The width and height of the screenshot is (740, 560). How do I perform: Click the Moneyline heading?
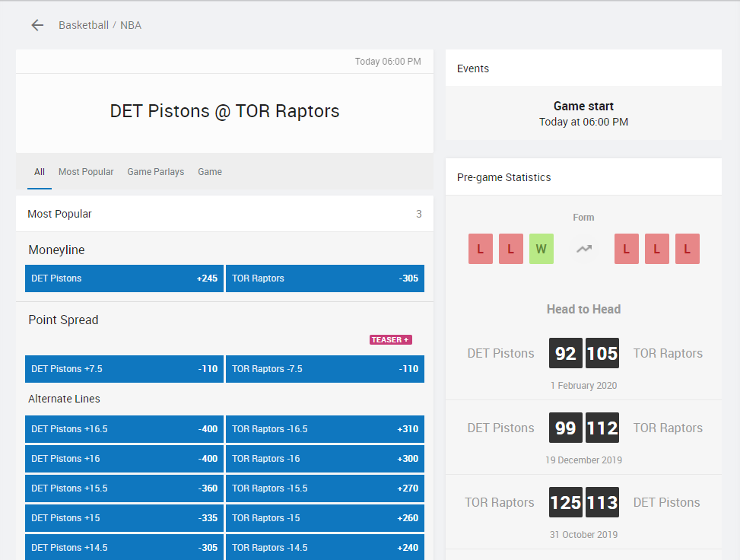pos(56,250)
